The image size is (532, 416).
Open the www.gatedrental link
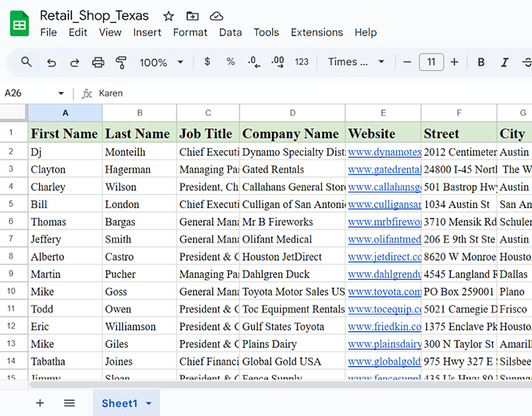pyautogui.click(x=384, y=169)
